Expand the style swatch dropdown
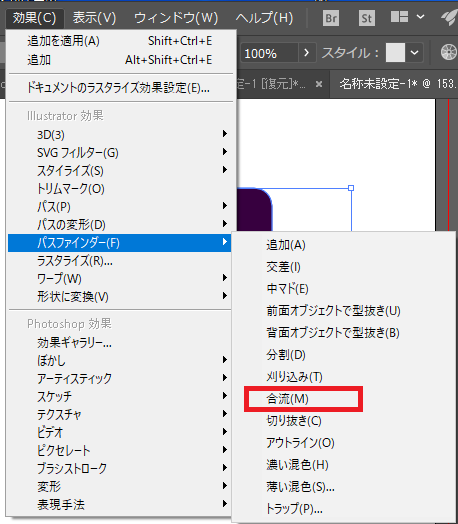This screenshot has height=524, width=458. click(x=414, y=53)
